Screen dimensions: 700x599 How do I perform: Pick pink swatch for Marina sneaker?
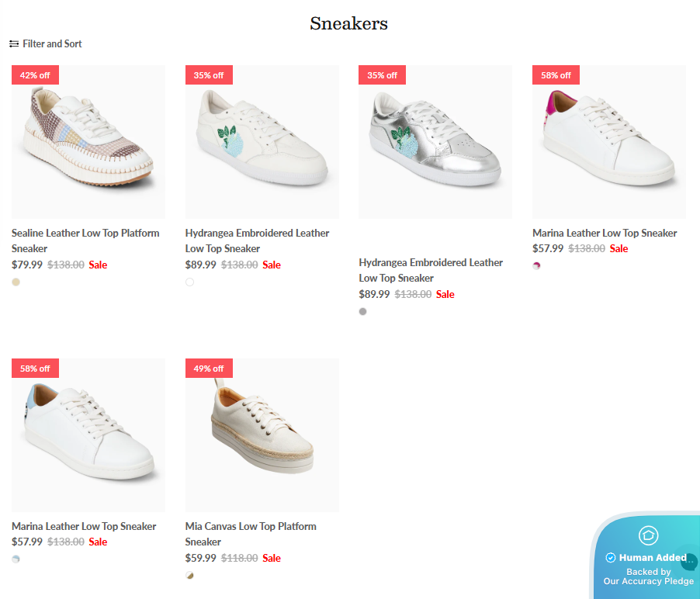coord(537,266)
